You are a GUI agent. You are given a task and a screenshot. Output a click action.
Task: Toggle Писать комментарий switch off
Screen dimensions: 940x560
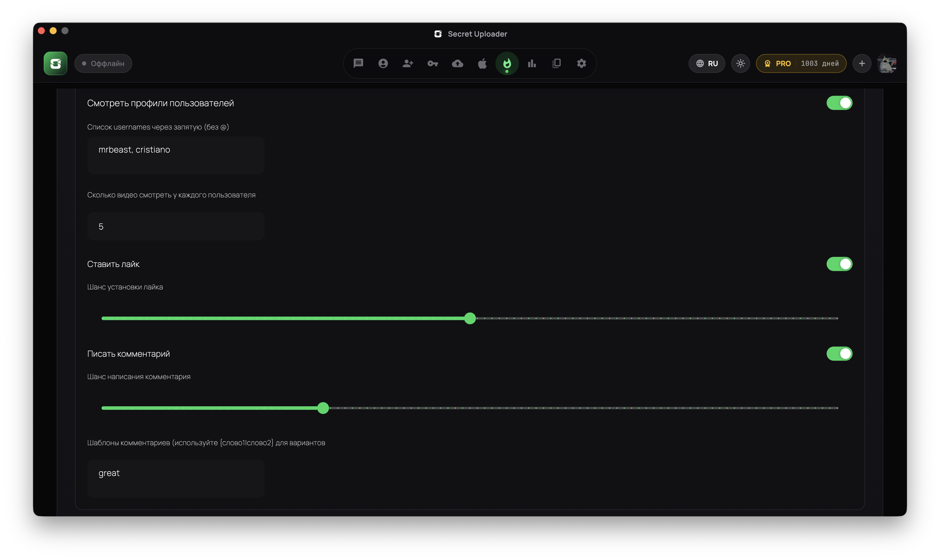[839, 354]
